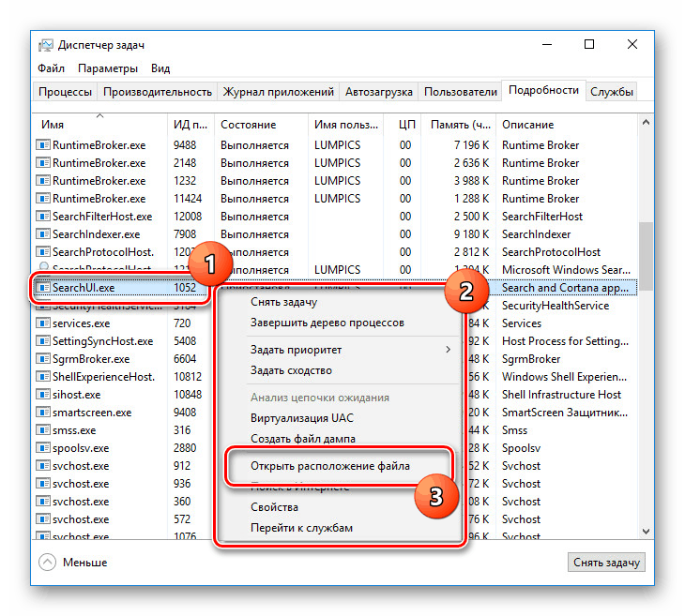Open the Вид menu
685x616 pixels.
click(160, 68)
